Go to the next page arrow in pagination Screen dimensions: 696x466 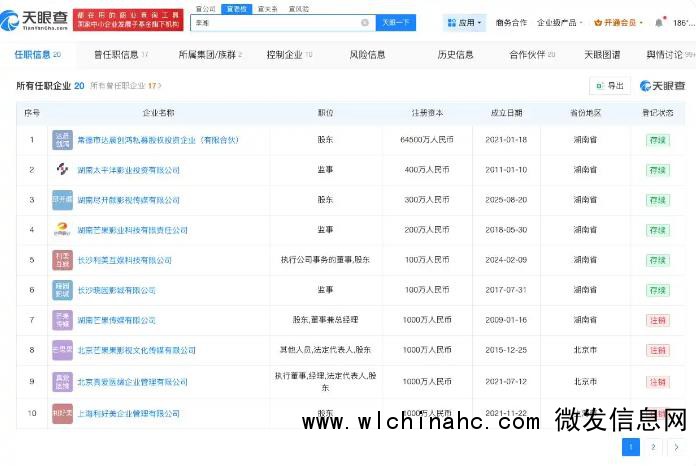pos(676,447)
